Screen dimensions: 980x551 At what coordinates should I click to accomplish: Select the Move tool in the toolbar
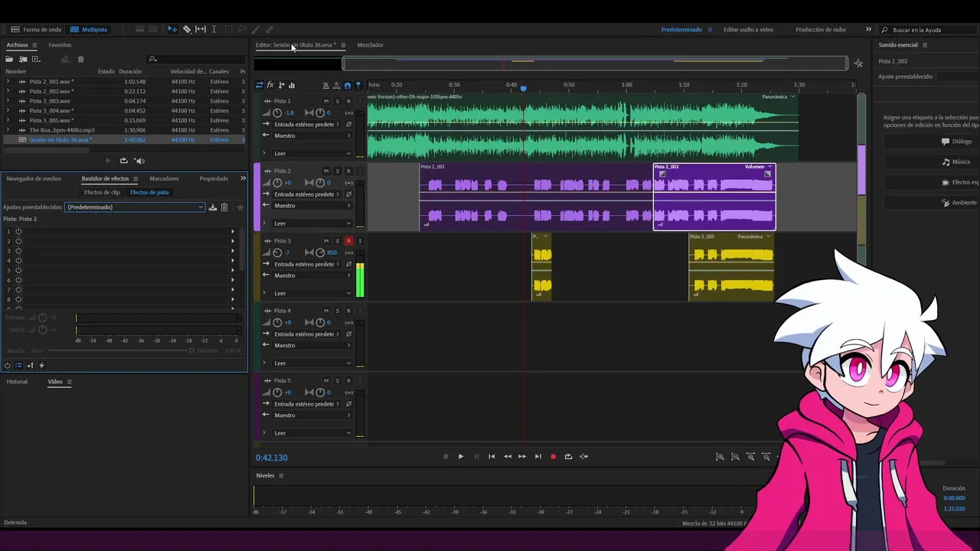click(172, 29)
